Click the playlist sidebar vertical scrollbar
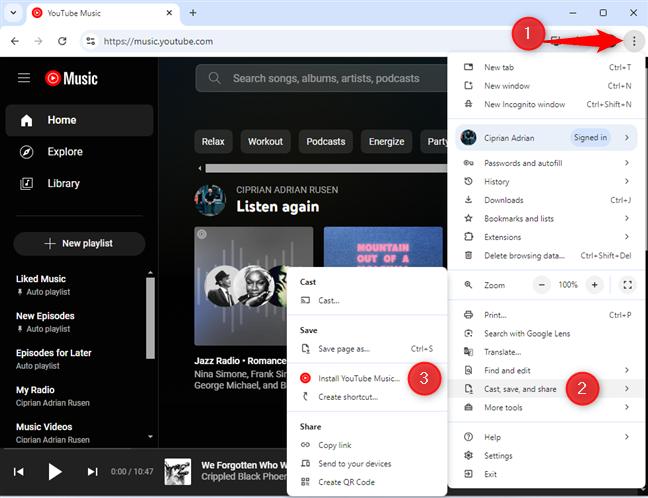This screenshot has width=648, height=498. coord(150,318)
